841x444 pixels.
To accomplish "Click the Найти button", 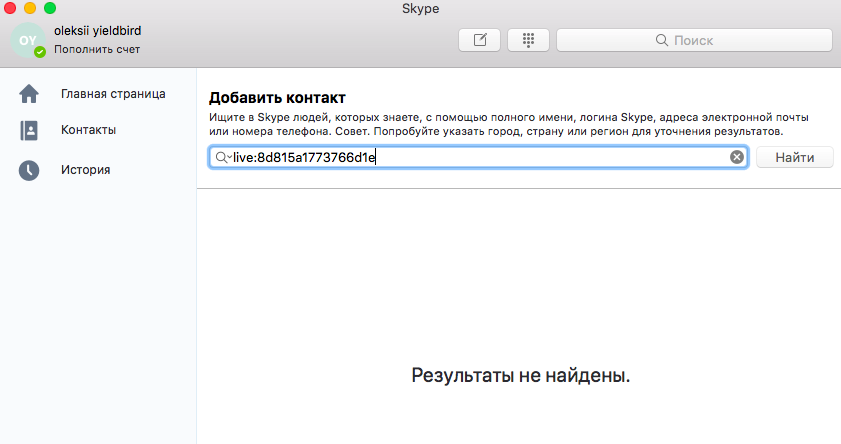I will 795,157.
